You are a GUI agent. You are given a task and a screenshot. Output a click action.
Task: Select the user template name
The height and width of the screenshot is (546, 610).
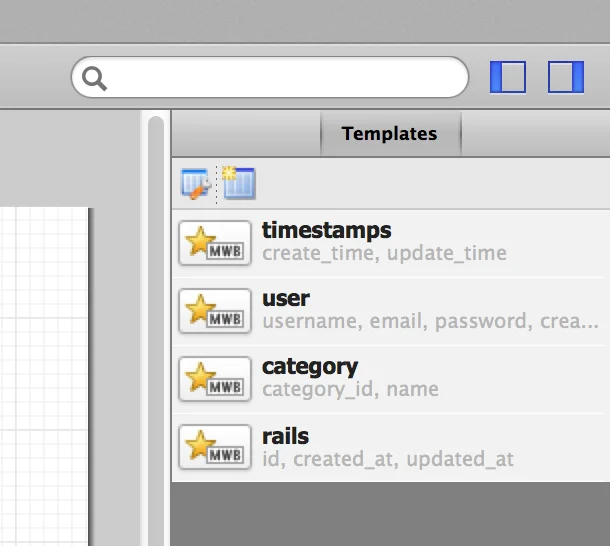tap(286, 299)
